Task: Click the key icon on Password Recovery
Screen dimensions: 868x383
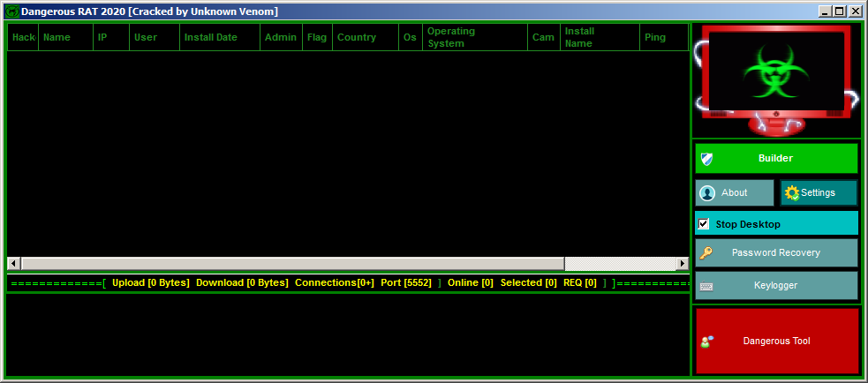Action: point(706,253)
